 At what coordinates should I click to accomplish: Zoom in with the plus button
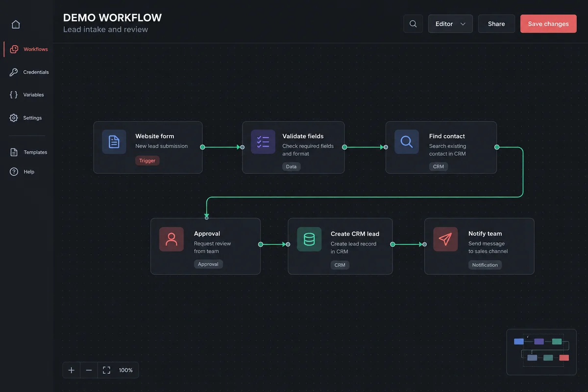point(72,370)
